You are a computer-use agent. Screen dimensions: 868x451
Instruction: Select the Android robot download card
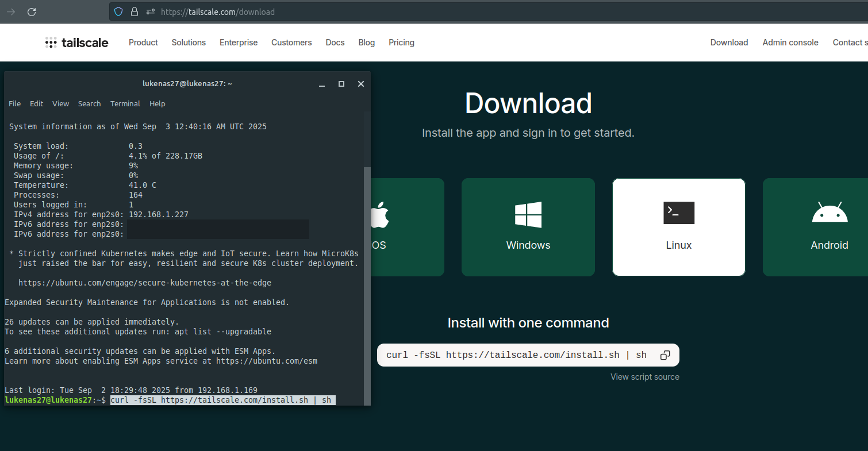(829, 227)
